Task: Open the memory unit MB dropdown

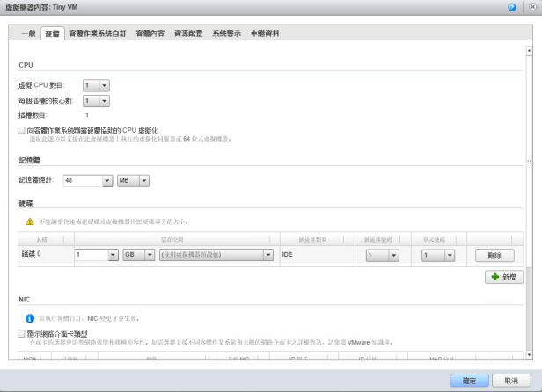Action: click(133, 180)
